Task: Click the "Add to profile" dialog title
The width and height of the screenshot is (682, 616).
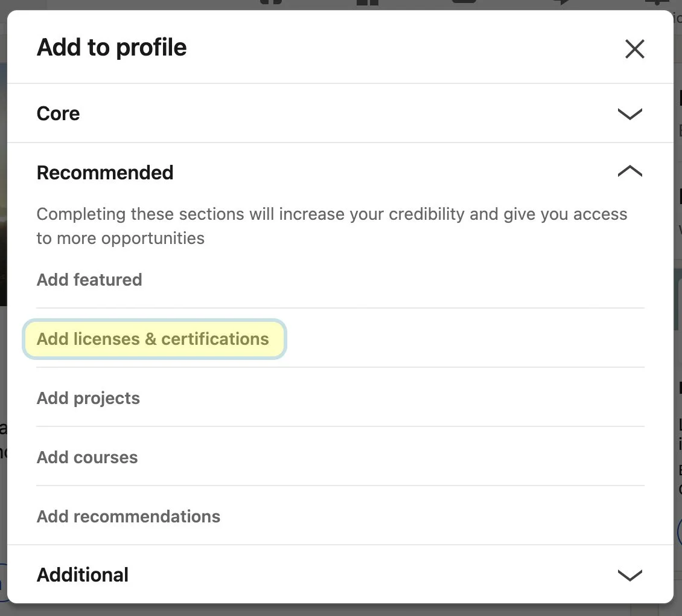Action: (112, 47)
